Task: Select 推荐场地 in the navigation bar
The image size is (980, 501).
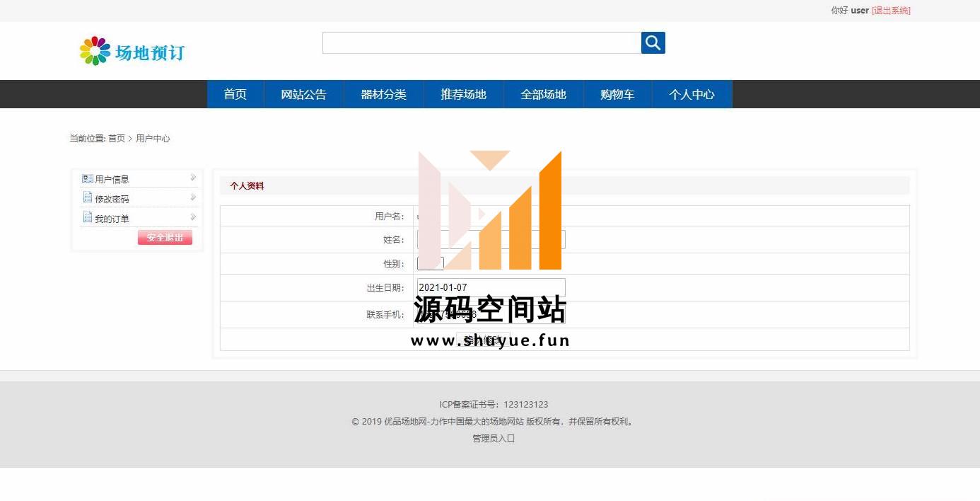Action: tap(463, 94)
